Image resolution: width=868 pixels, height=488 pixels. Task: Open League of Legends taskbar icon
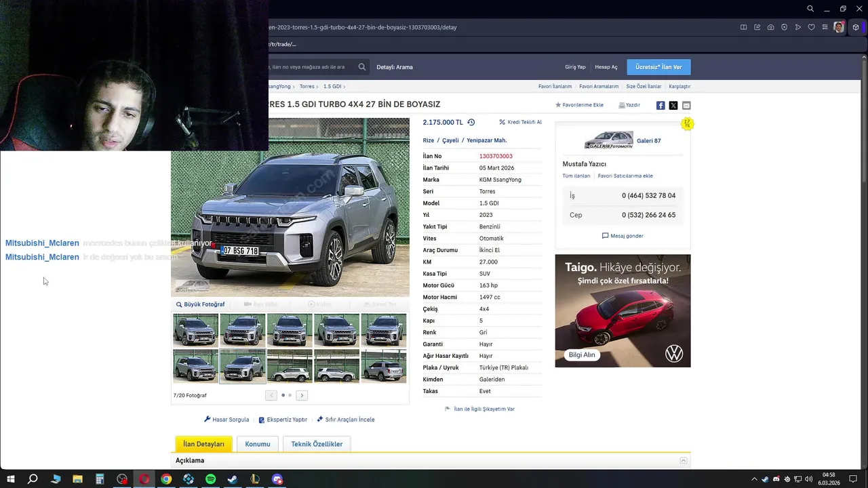click(x=255, y=479)
